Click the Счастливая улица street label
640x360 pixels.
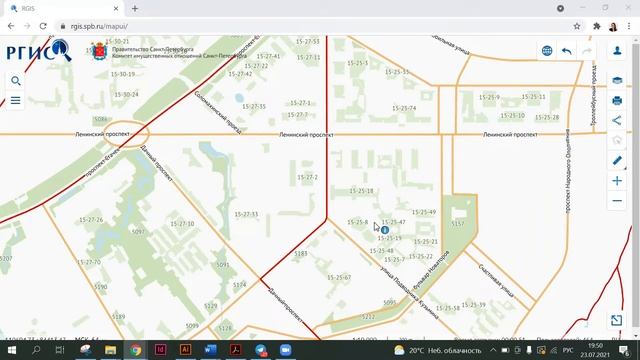pyautogui.click(x=496, y=280)
